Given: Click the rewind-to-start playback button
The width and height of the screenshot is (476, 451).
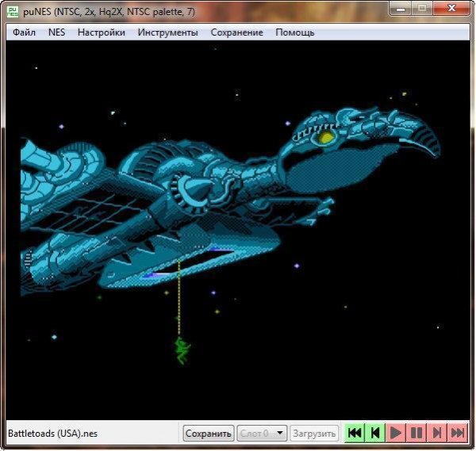Looking at the screenshot, I should coord(355,433).
